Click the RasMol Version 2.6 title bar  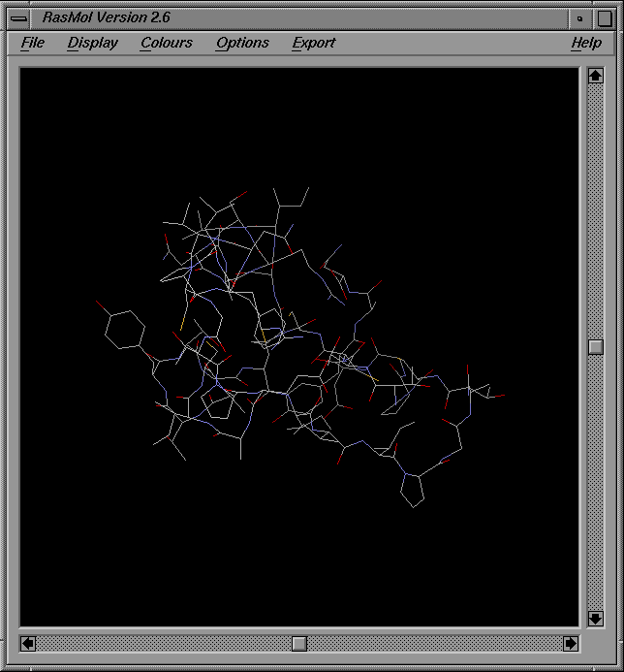(x=291, y=17)
